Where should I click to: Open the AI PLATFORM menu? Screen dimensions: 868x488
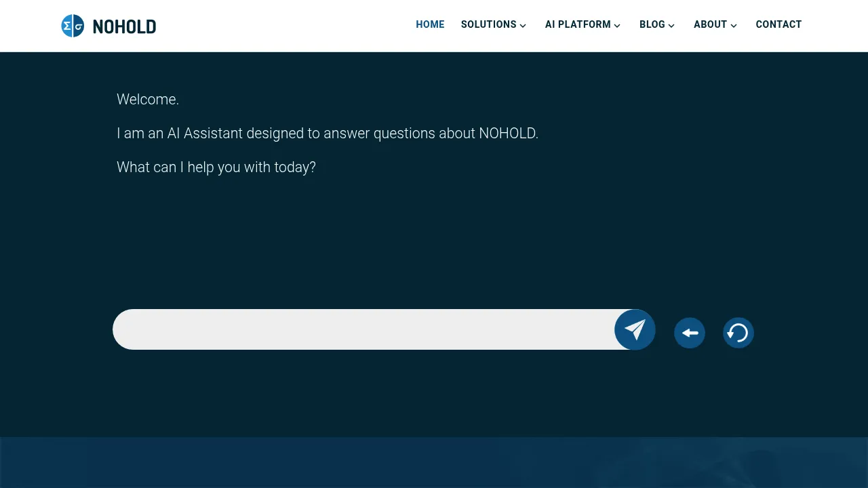578,24
